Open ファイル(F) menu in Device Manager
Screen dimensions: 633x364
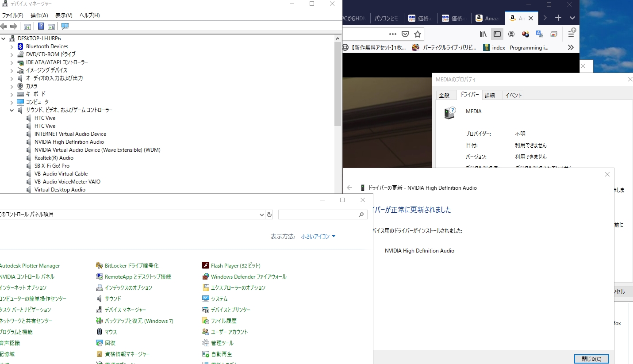click(12, 15)
